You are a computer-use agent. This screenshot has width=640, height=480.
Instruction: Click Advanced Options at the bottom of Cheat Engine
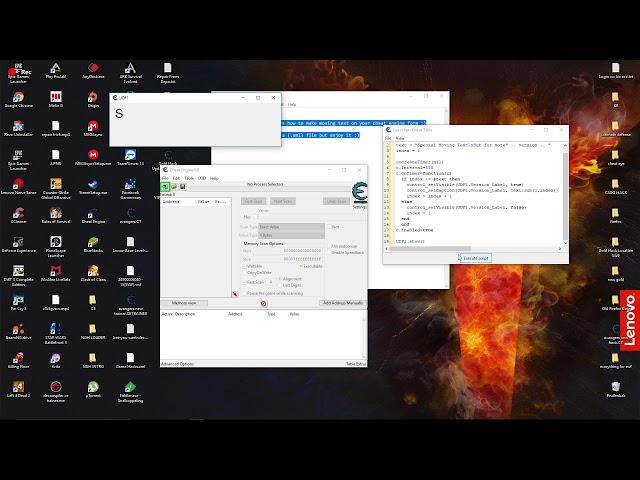tap(177, 364)
